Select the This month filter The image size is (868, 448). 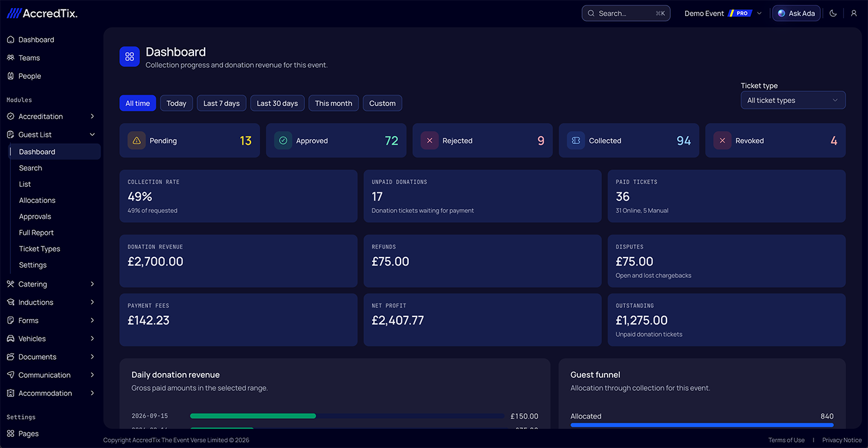tap(334, 103)
